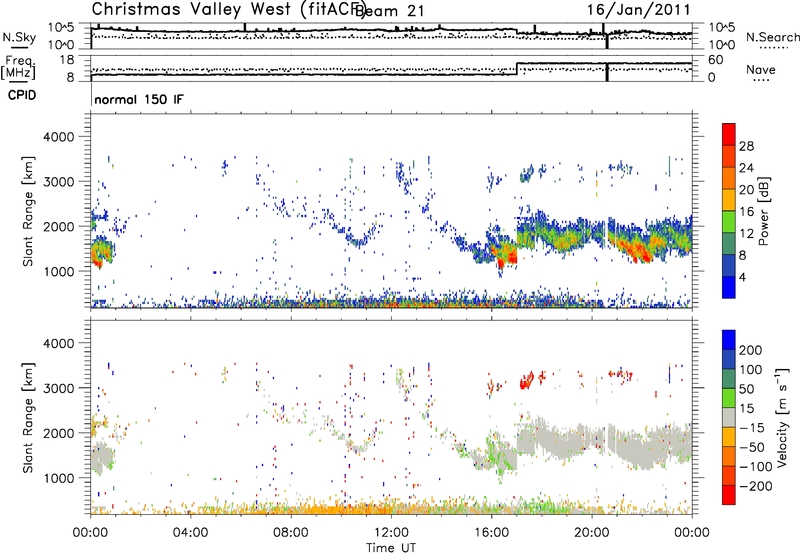Pick the red bottom segment of Velocity colorbar

click(729, 495)
